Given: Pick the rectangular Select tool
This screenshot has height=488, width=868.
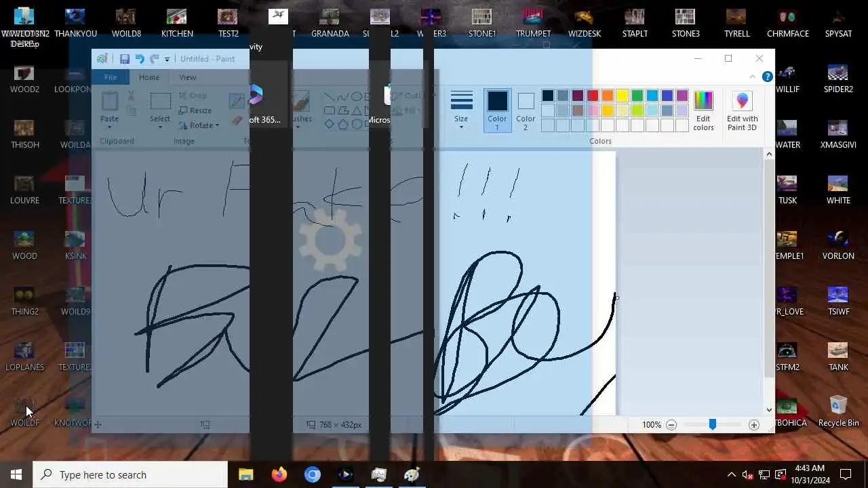Looking at the screenshot, I should click(x=160, y=102).
